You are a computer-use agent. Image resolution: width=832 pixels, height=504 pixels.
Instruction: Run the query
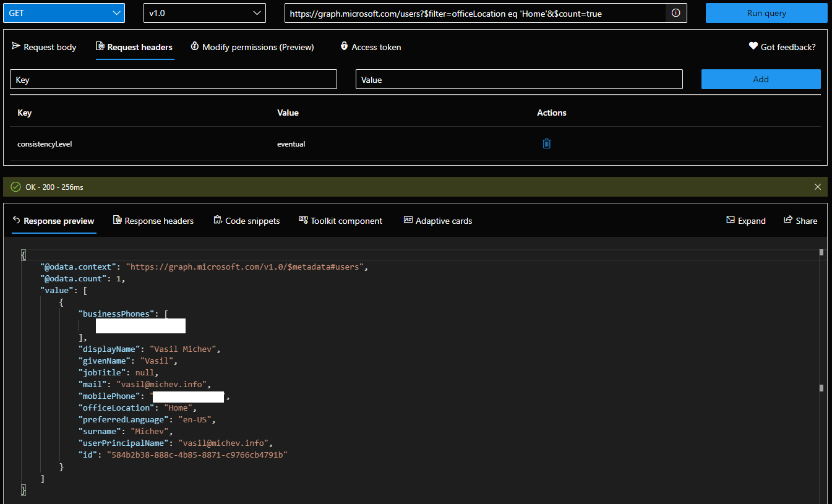766,13
